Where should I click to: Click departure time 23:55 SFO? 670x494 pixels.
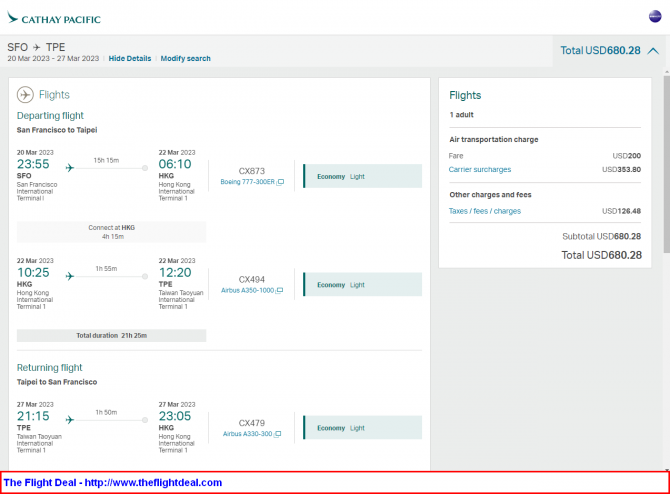pyautogui.click(x=33, y=164)
